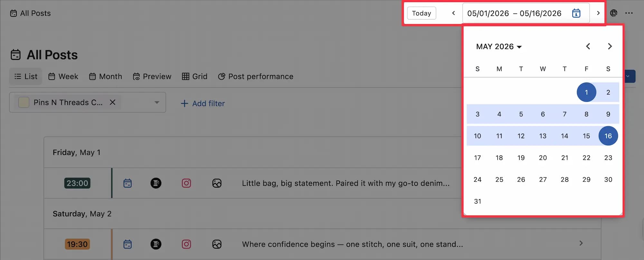
Task: Click Add filter
Action: point(203,103)
